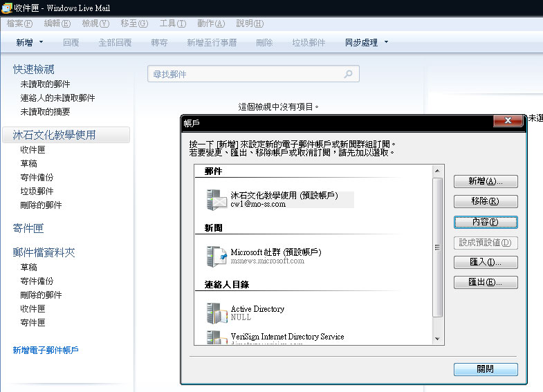This screenshot has width=543, height=392.
Task: Open 快速檢視 section header
Action: [34, 69]
